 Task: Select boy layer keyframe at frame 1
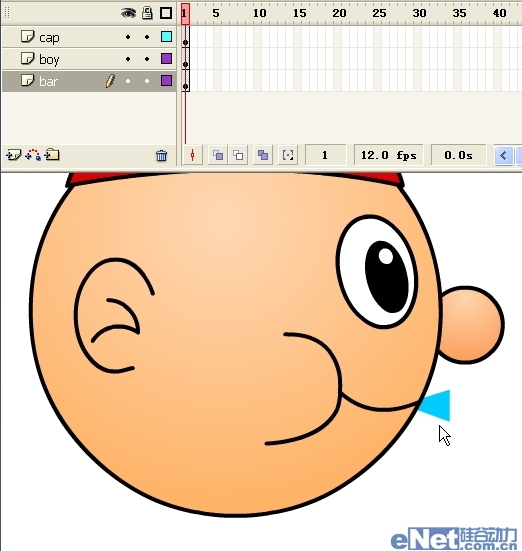(186, 59)
